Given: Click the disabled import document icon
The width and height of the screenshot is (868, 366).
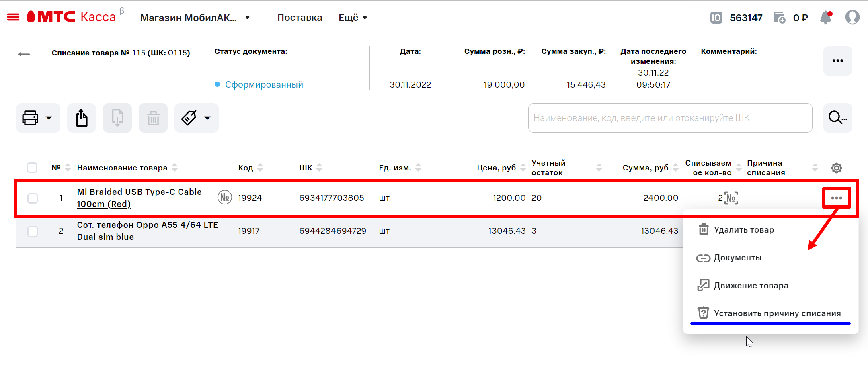Looking at the screenshot, I should coord(117,118).
